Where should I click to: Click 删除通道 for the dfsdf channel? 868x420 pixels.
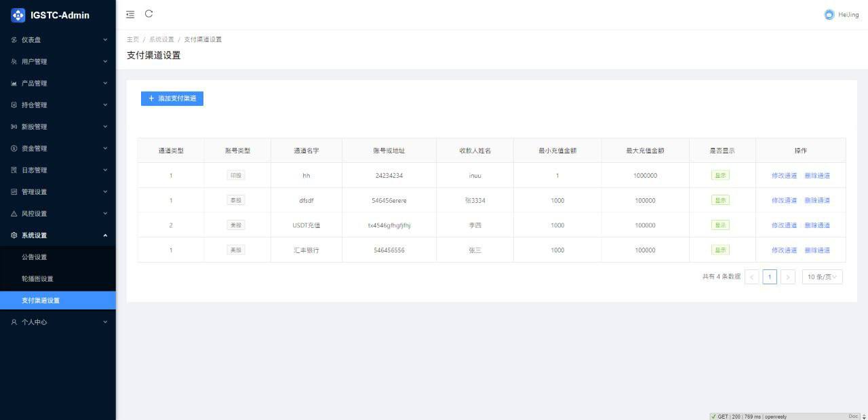click(x=817, y=200)
